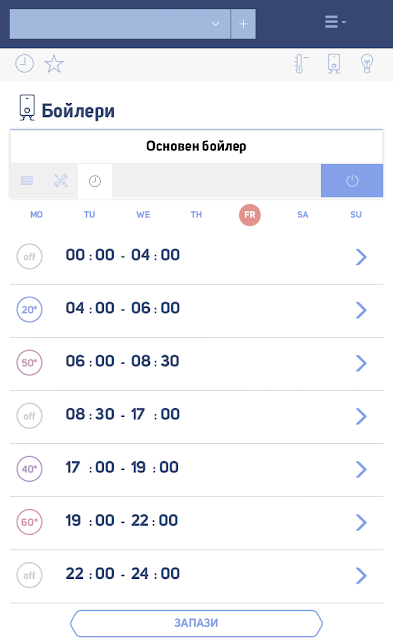This screenshot has width=393, height=640.
Task: Open favorites star icon
Action: pyautogui.click(x=54, y=64)
